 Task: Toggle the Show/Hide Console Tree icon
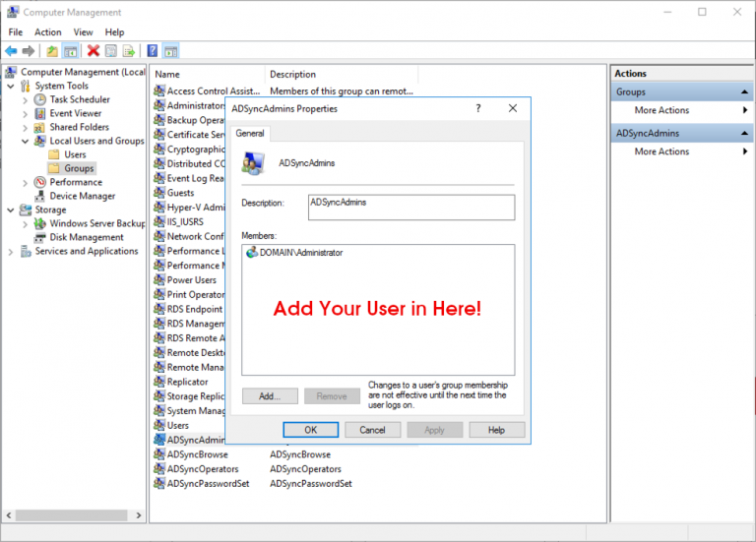(71, 51)
